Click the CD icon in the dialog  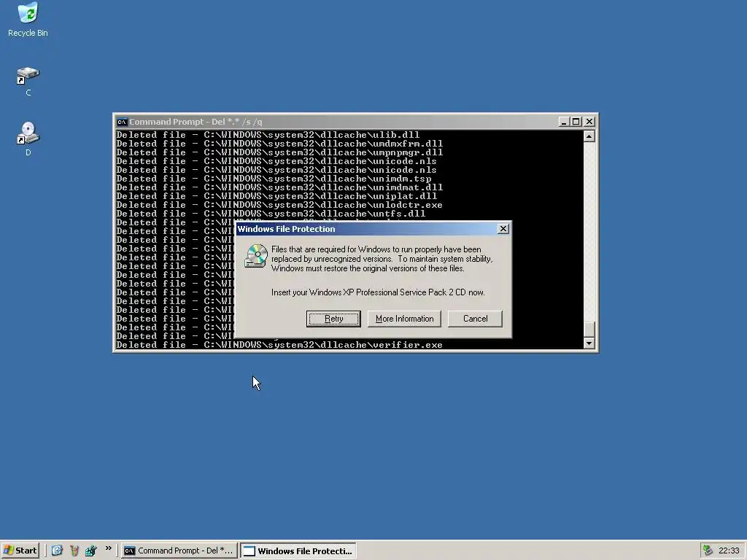click(x=256, y=256)
